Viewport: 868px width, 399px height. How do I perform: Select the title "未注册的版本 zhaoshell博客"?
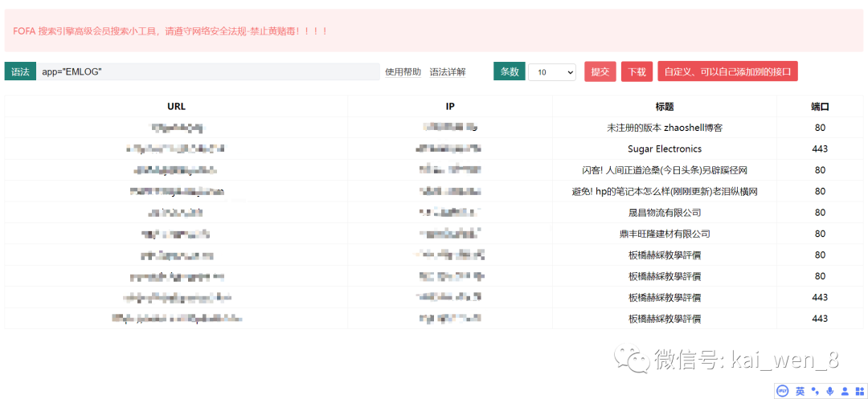pyautogui.click(x=665, y=128)
